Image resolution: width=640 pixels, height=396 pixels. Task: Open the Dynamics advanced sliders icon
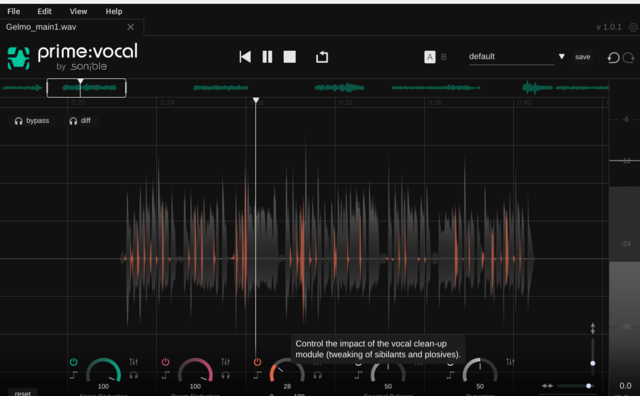click(510, 362)
